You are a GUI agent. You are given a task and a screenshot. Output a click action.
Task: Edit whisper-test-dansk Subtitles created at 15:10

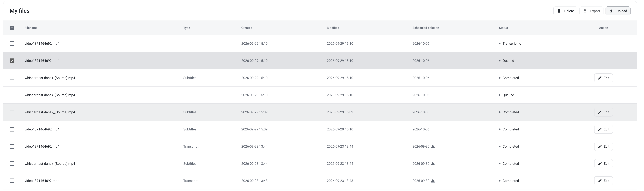click(x=603, y=78)
